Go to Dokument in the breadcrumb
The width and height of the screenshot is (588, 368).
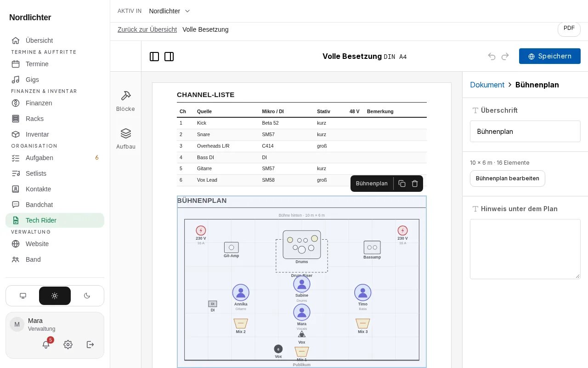click(487, 85)
